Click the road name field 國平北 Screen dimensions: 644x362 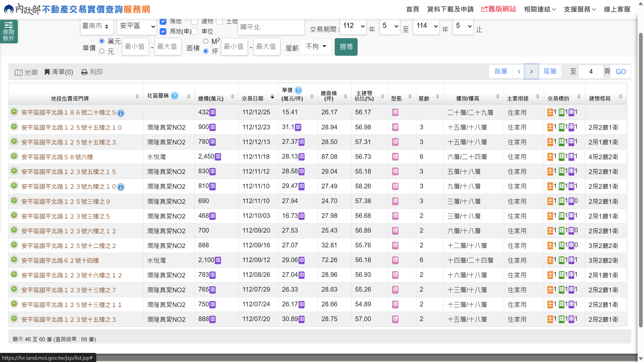click(x=271, y=27)
